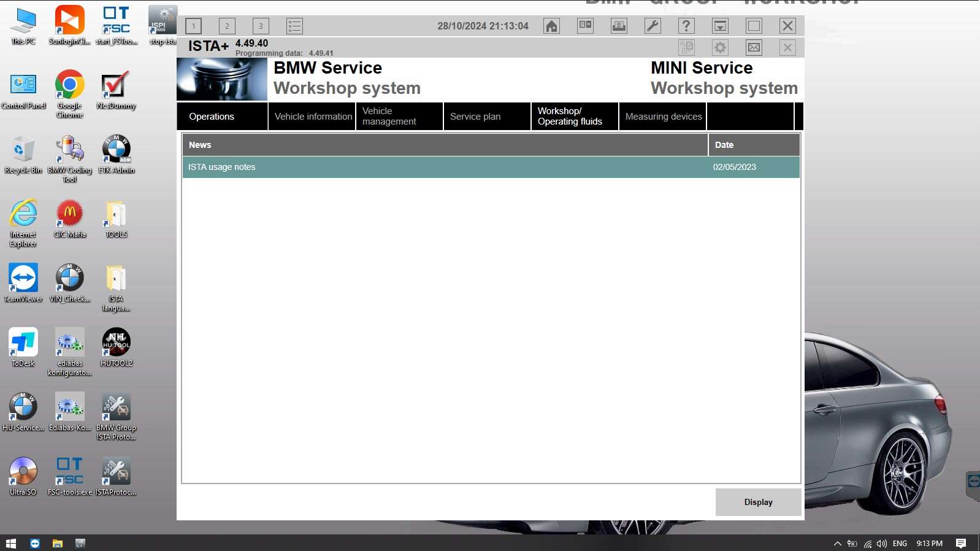Open the operations list icon
980x551 pixels.
(x=294, y=26)
